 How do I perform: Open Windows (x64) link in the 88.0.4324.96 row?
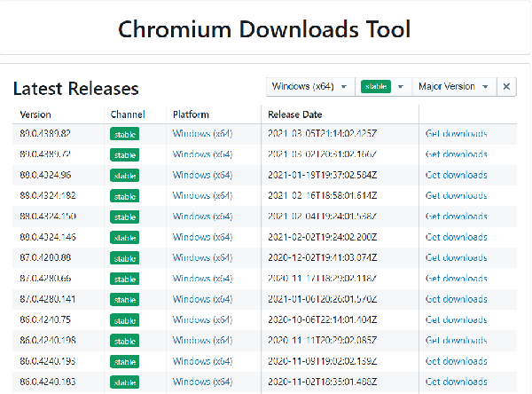pyautogui.click(x=202, y=175)
